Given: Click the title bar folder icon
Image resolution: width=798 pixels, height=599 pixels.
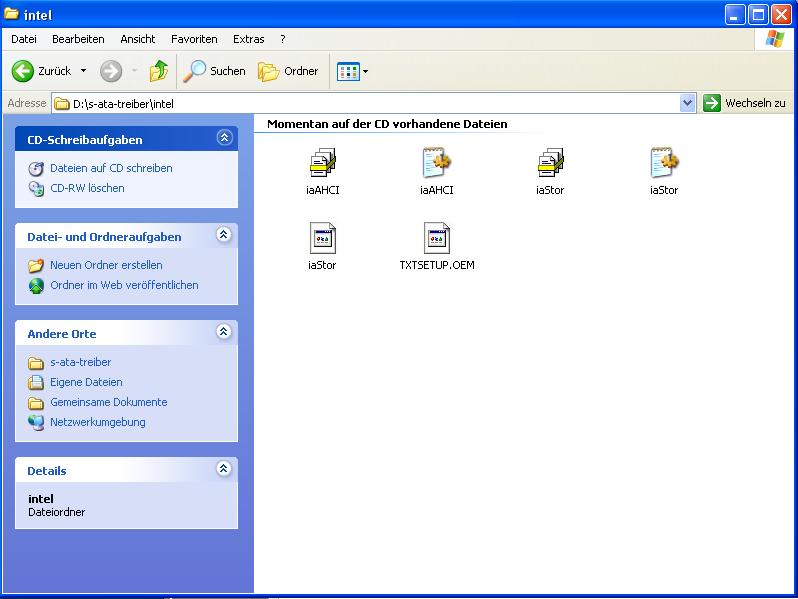Looking at the screenshot, I should click(x=11, y=14).
